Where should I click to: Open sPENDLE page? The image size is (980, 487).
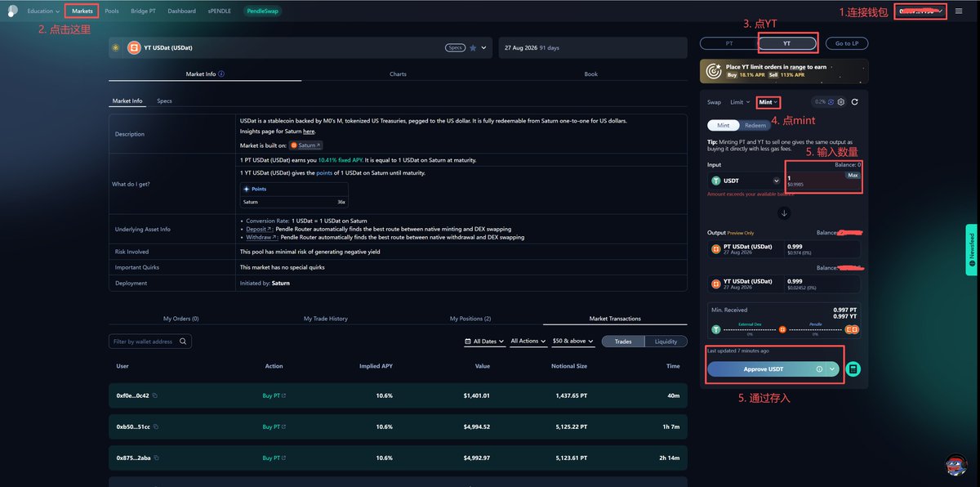point(220,11)
